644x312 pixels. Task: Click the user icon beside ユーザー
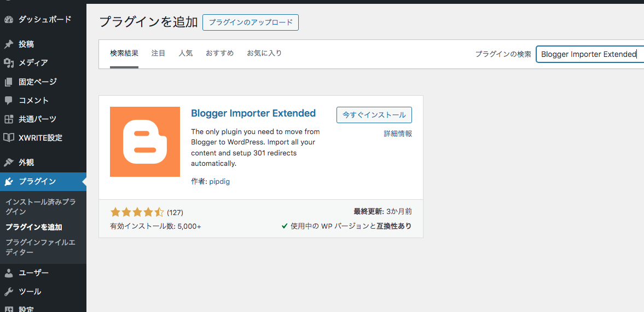[9, 273]
